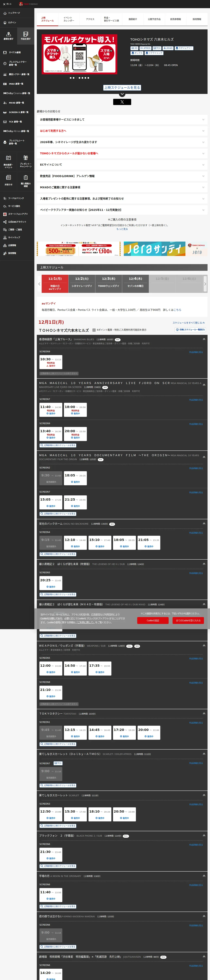Click もっと見る link under notices

tap(122, 229)
